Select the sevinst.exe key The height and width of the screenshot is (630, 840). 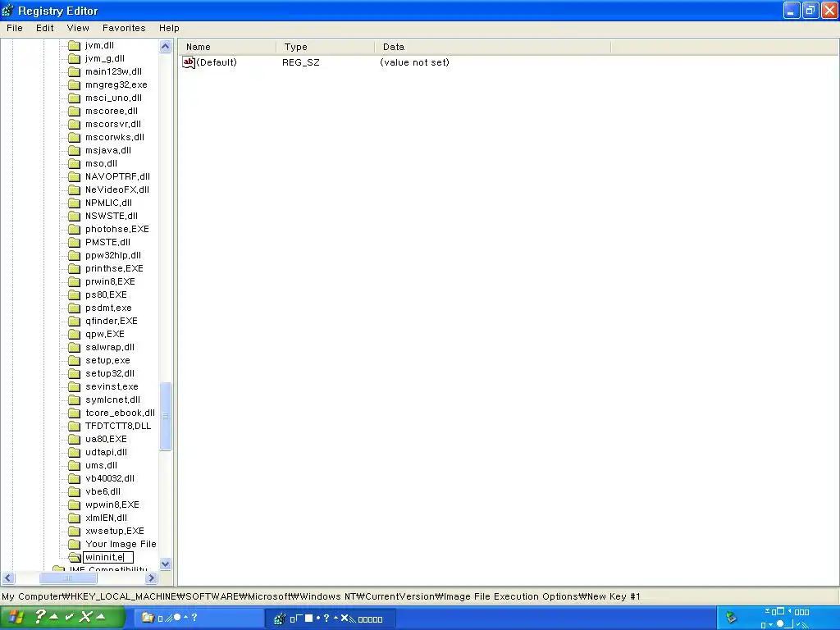(x=112, y=387)
